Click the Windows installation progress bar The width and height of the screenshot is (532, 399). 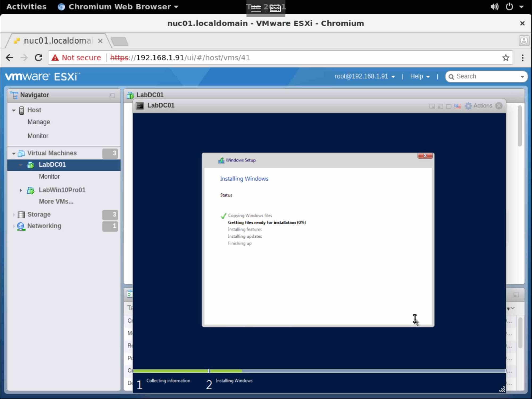click(319, 371)
